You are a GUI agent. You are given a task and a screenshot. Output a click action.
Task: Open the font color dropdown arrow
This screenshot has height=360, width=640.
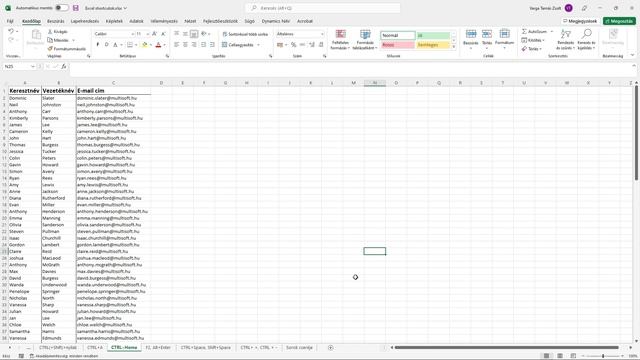[164, 45]
